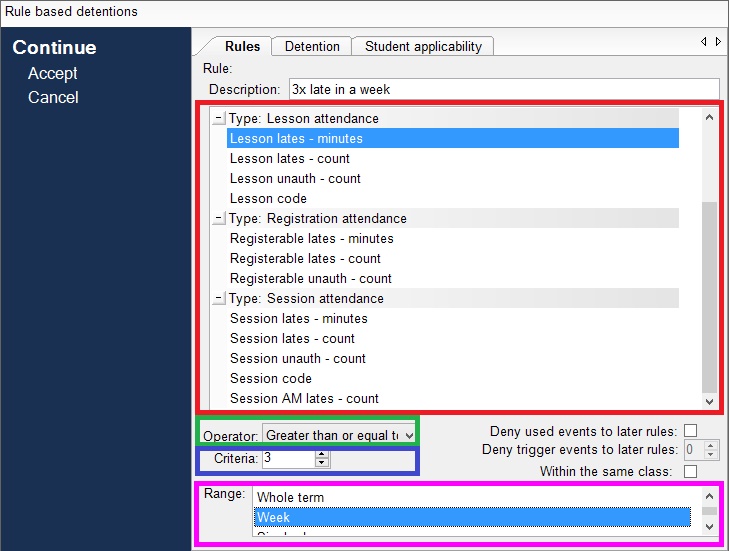Switch to the Detention tab

[312, 46]
